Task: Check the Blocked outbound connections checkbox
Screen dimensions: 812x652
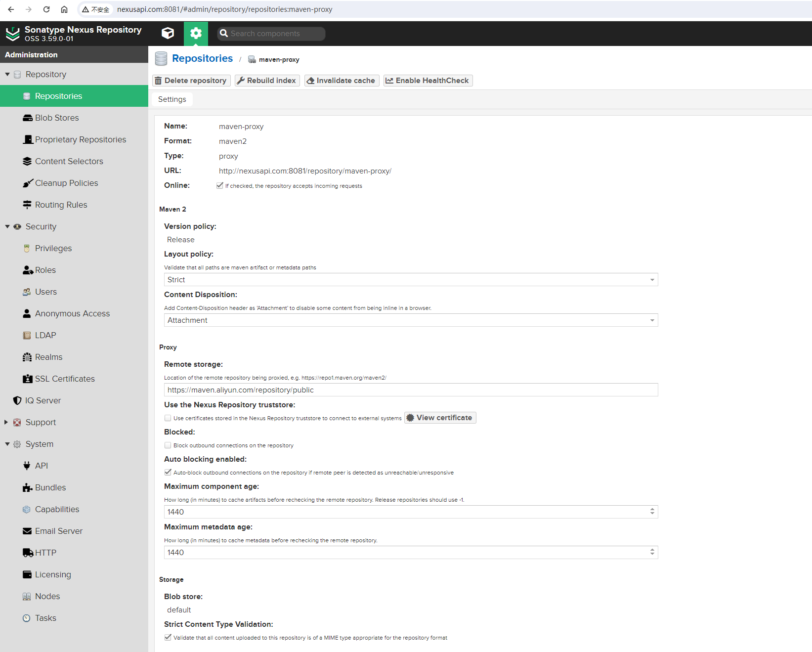Action: 168,445
